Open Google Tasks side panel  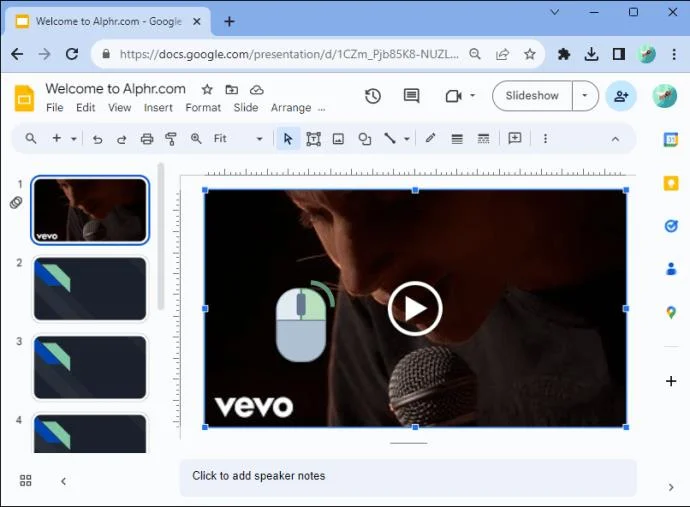click(671, 226)
